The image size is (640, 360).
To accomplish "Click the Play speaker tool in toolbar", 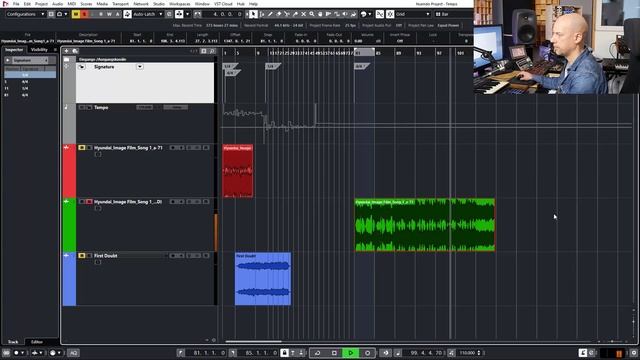I will click(x=345, y=14).
